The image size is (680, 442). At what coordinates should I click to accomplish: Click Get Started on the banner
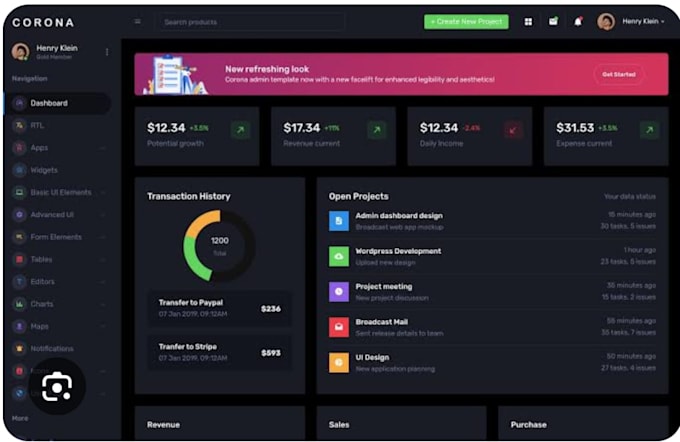pyautogui.click(x=618, y=74)
